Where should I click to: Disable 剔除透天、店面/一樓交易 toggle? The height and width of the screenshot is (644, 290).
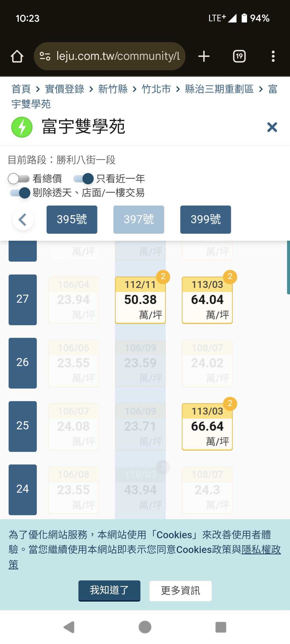(20, 193)
